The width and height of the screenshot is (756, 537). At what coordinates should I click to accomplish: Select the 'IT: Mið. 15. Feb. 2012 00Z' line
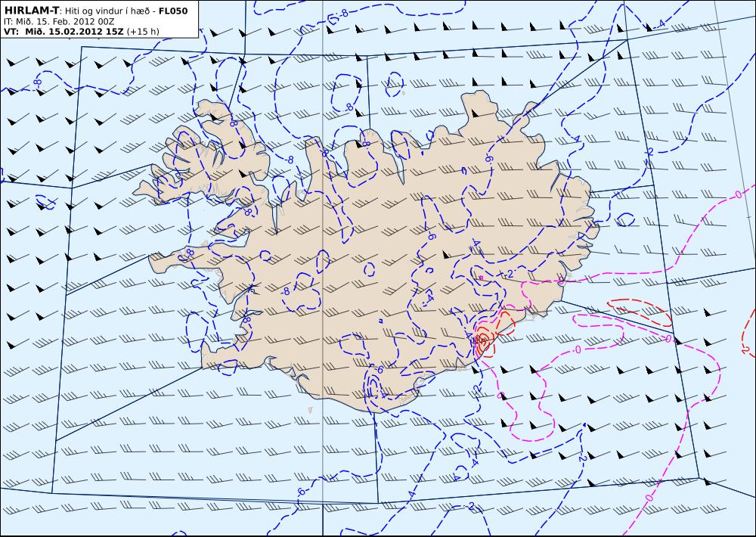59,21
